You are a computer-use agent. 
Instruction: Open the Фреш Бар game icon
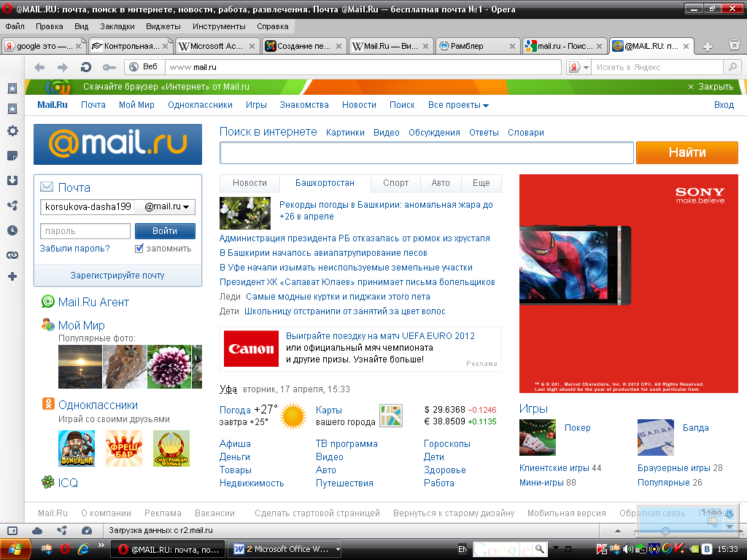pos(124,448)
